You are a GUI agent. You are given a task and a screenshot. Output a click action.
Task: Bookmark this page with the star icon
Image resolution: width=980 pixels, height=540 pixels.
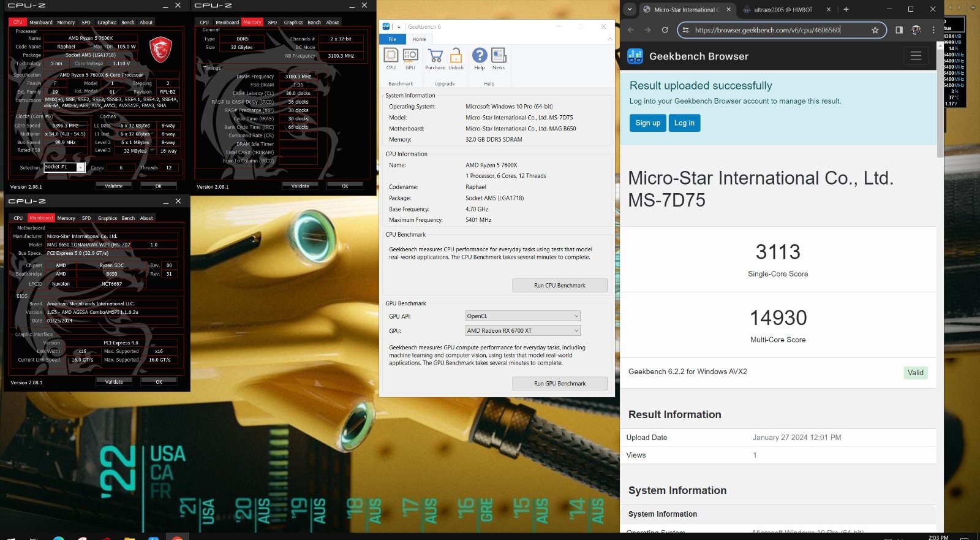(875, 29)
